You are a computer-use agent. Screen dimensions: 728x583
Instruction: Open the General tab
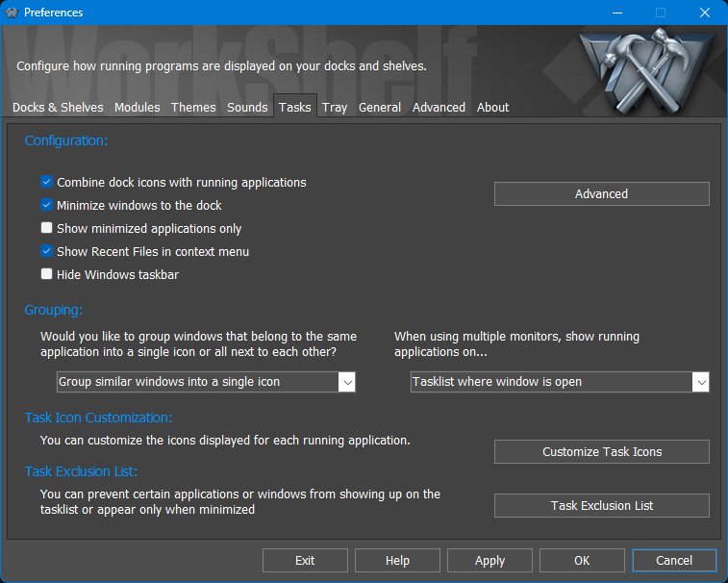pyautogui.click(x=379, y=108)
